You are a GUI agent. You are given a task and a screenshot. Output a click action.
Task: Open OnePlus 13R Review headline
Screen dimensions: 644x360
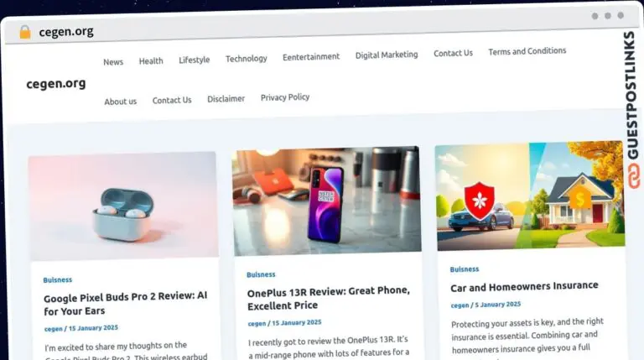(x=329, y=298)
